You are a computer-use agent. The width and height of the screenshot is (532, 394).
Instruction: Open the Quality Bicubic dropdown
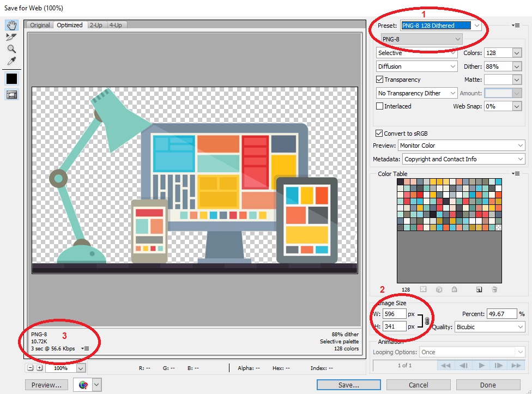click(489, 327)
